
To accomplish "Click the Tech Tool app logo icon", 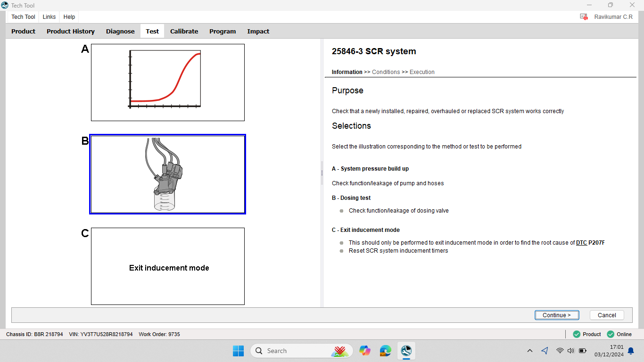I will [5, 5].
